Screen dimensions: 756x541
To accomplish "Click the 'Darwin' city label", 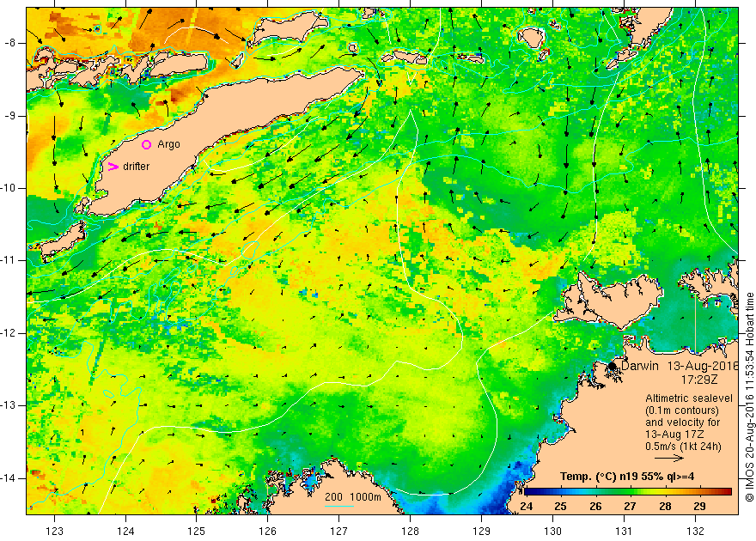I will point(640,366).
